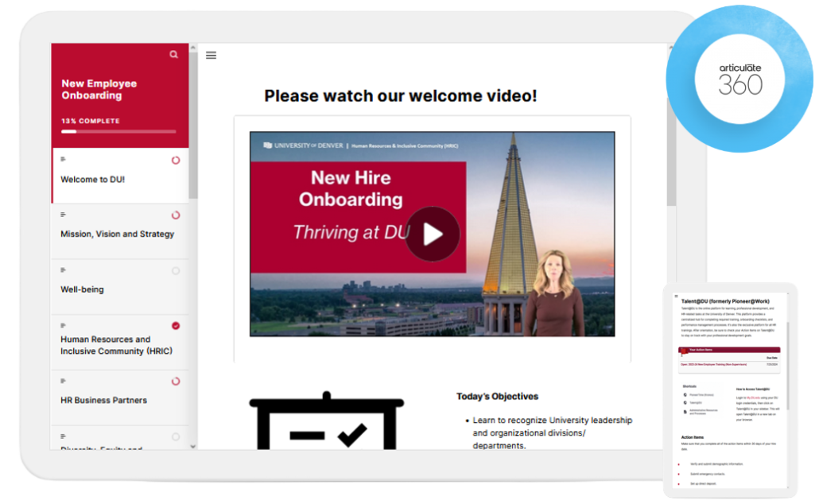This screenshot has height=504, width=819.
Task: Click the main content scrollbar thumb
Action: coord(671,152)
